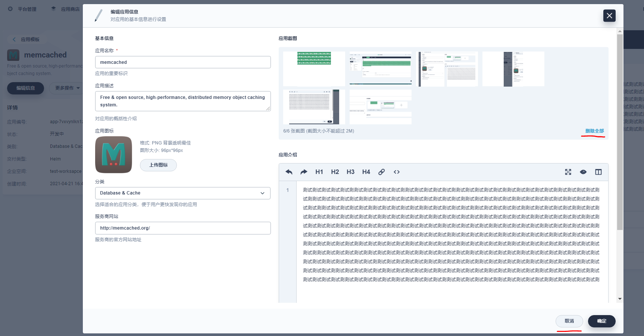The width and height of the screenshot is (644, 336).
Task: Click the 删除全部 link under screenshots
Action: click(594, 131)
